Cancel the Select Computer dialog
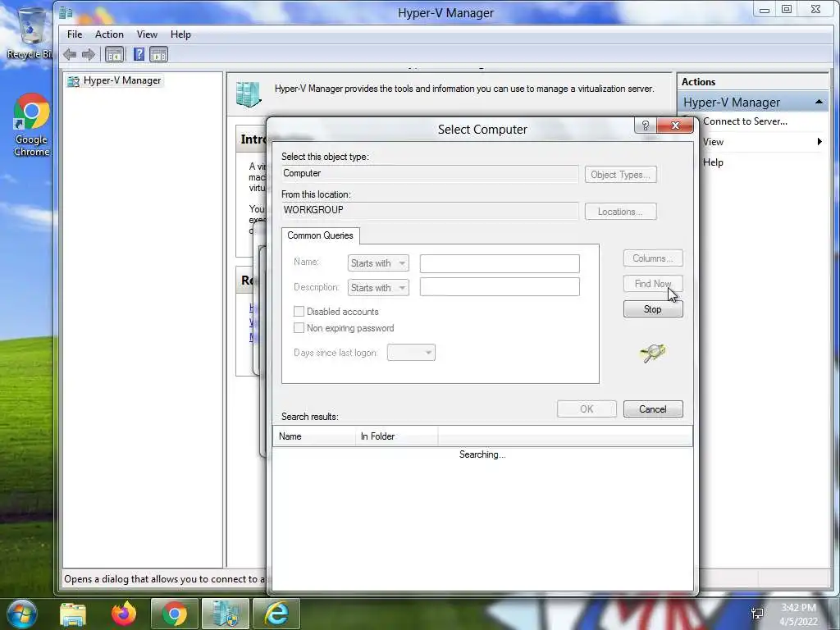The image size is (840, 630). click(653, 409)
